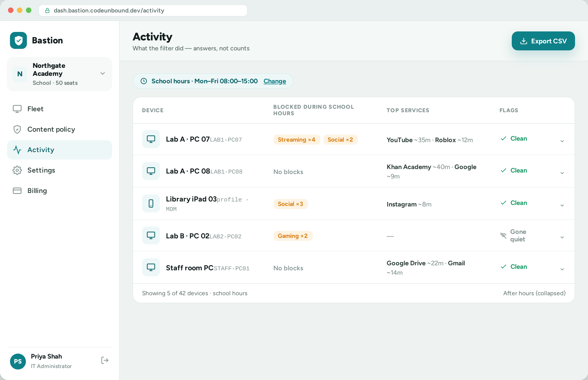Click the YouTube ~35m service entry
Image resolution: width=588 pixels, height=380 pixels.
[409, 140]
